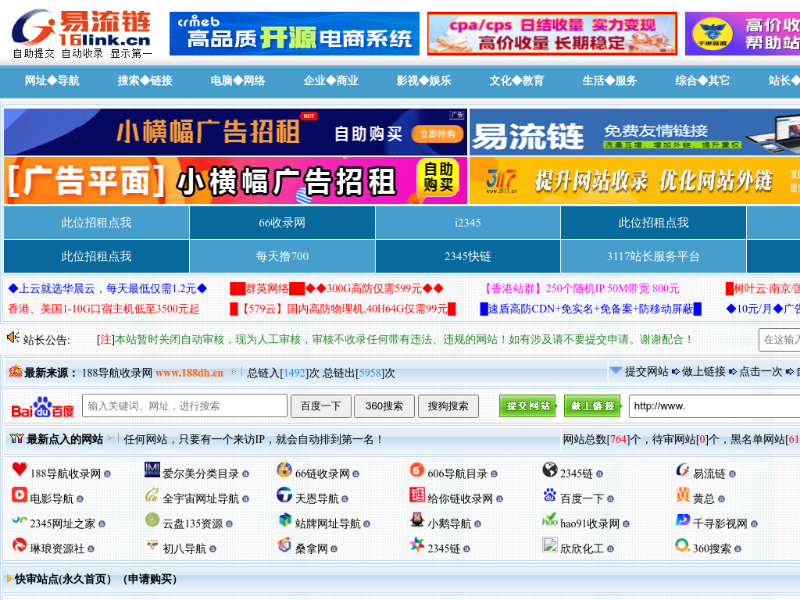Click the 小横幅广告招租 立即抢购 banner
The height and width of the screenshot is (600, 800).
235,132
